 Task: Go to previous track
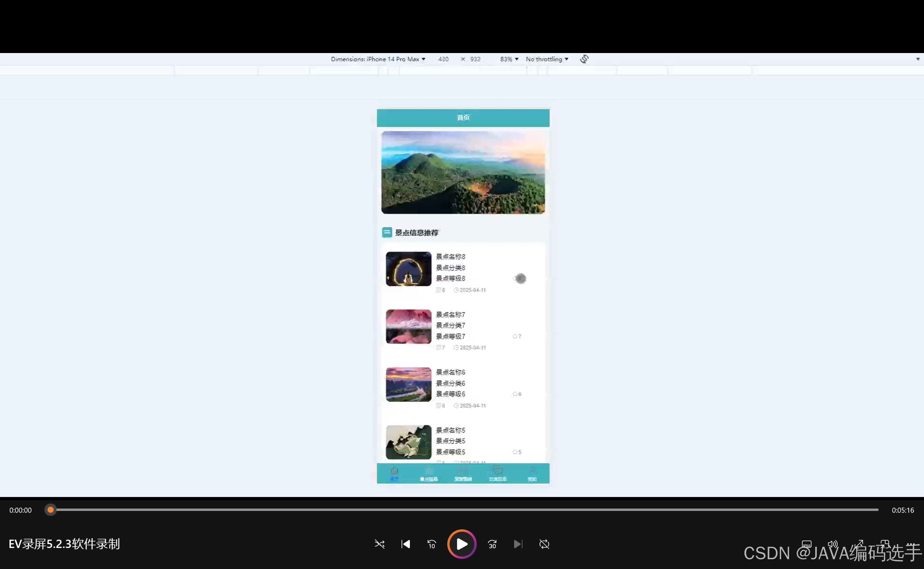(405, 544)
